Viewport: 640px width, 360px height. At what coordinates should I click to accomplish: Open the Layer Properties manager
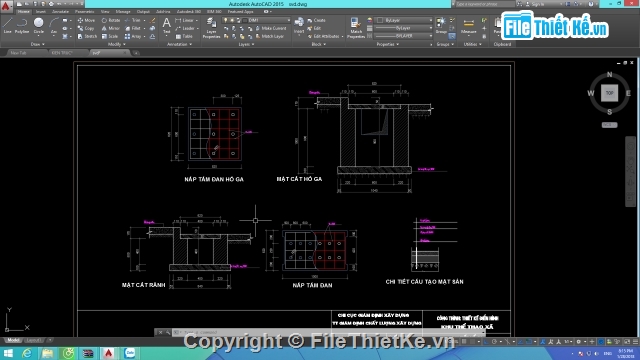211,28
